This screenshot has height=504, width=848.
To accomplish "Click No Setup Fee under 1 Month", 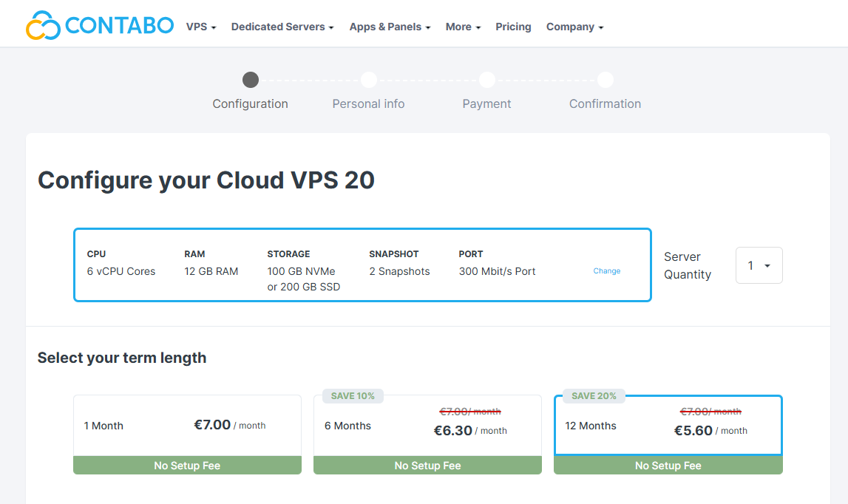I will pyautogui.click(x=187, y=466).
